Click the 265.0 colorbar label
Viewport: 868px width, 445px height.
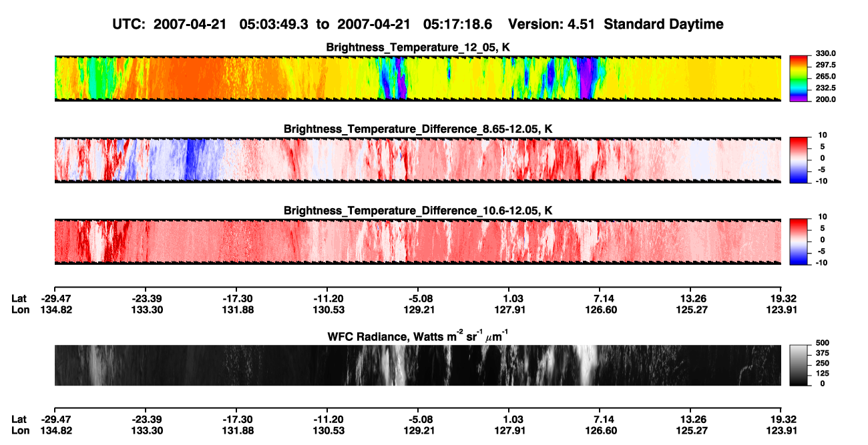(825, 76)
